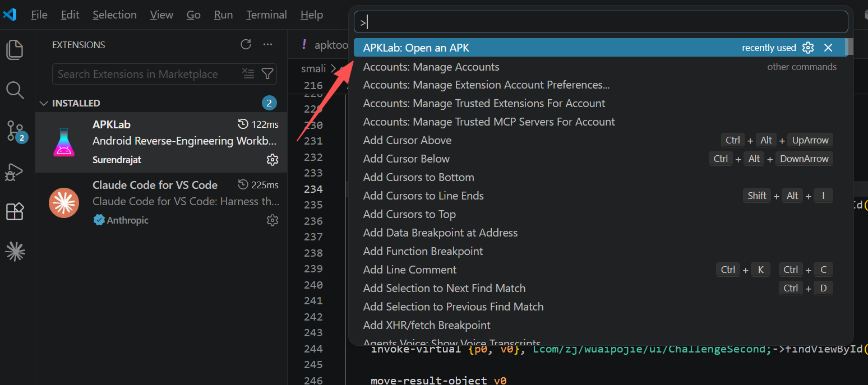Run APKLab: Open an APK command
Screen dimensions: 868x385
(599, 48)
